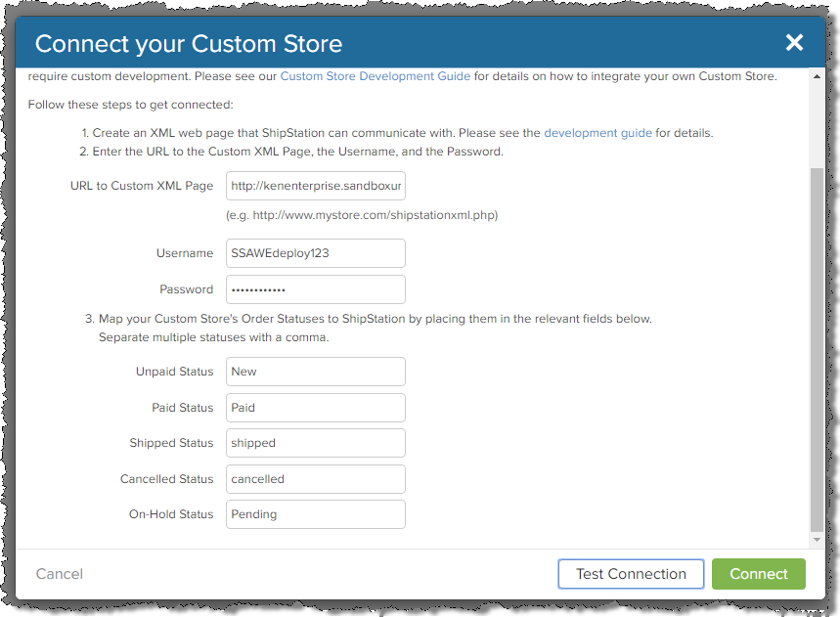Click the green Connect button

click(759, 574)
